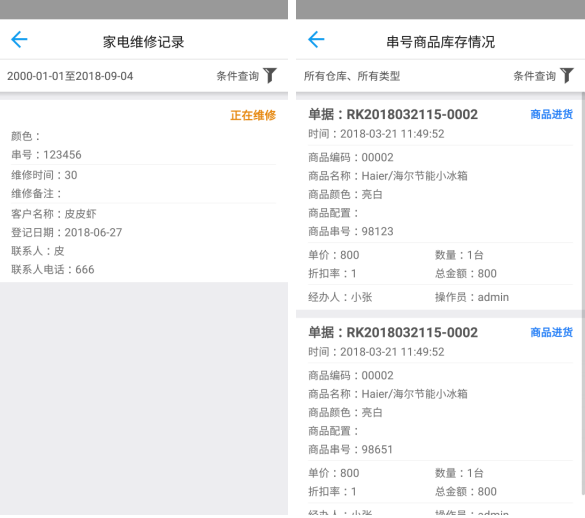This screenshot has height=518, width=585.
Task: Tap 家电维修记录 page title
Action: (144, 41)
